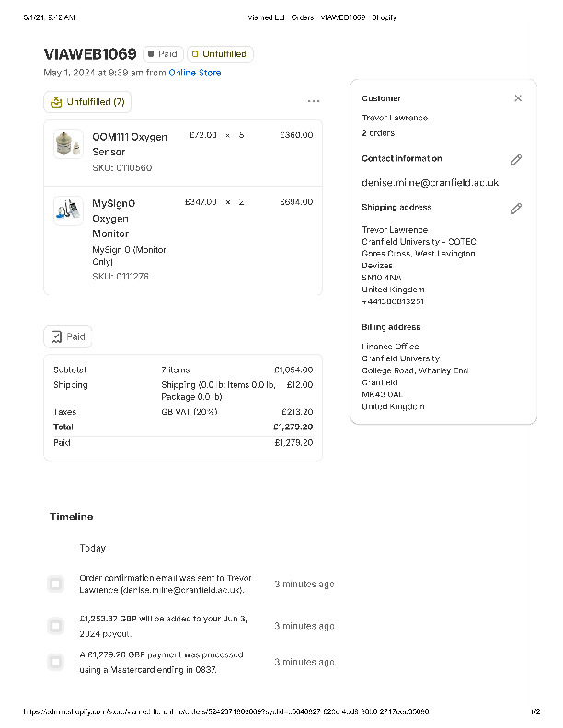Screen dimensions: 563x728
Task: Open MySignO Oxygen Monitor product thumbnail
Action: (x=68, y=210)
